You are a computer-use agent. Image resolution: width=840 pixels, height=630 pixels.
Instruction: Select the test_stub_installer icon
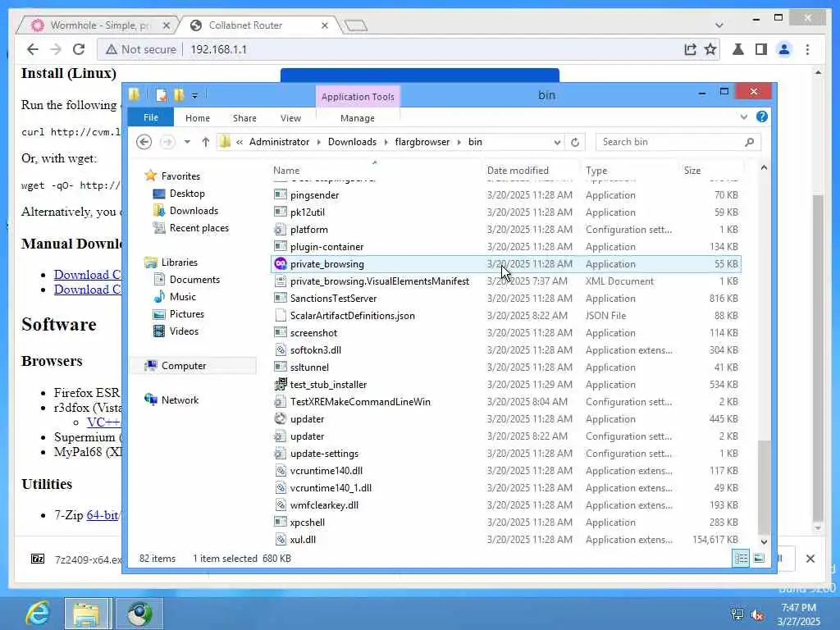tap(281, 384)
